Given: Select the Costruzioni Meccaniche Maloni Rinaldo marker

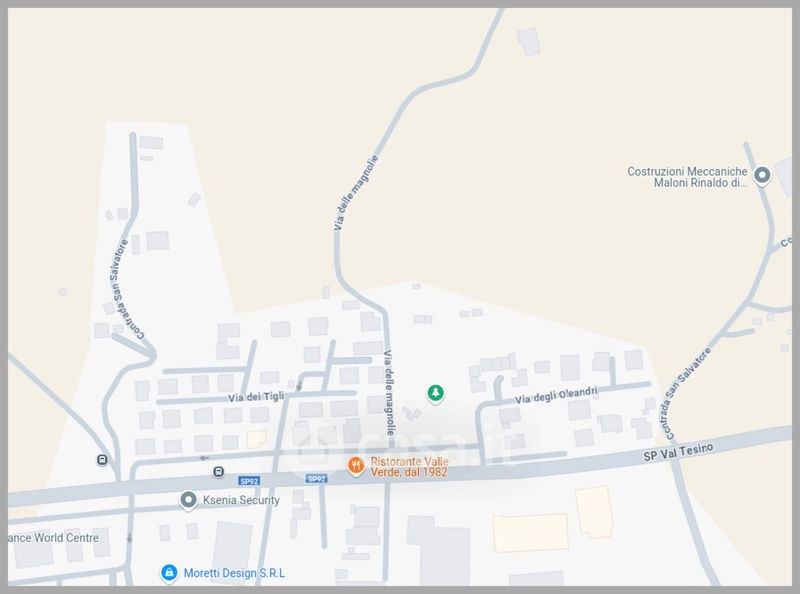Looking at the screenshot, I should click(762, 176).
